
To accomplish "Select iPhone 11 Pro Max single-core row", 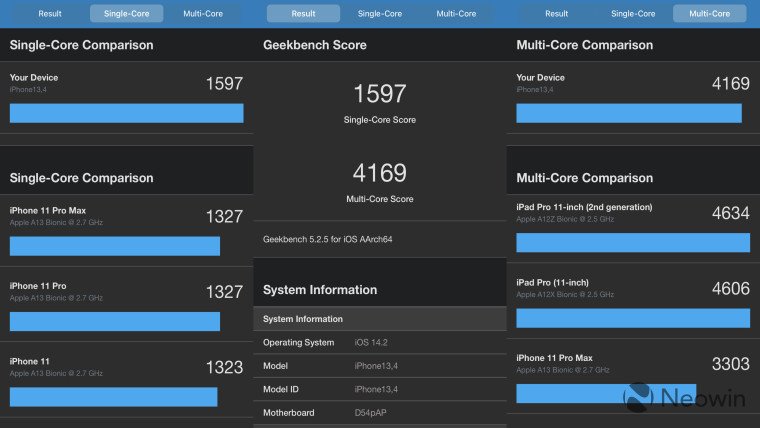I will tap(127, 231).
